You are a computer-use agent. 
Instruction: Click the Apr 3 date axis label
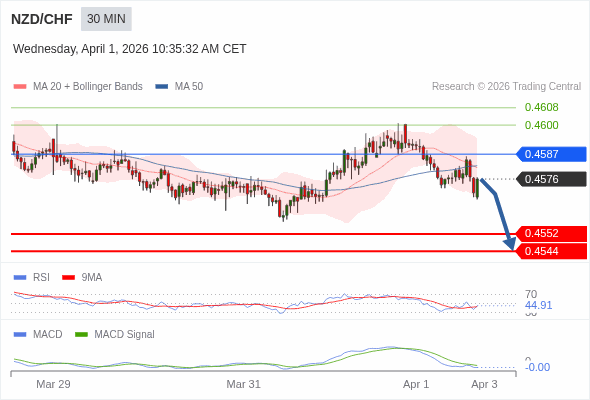484,385
